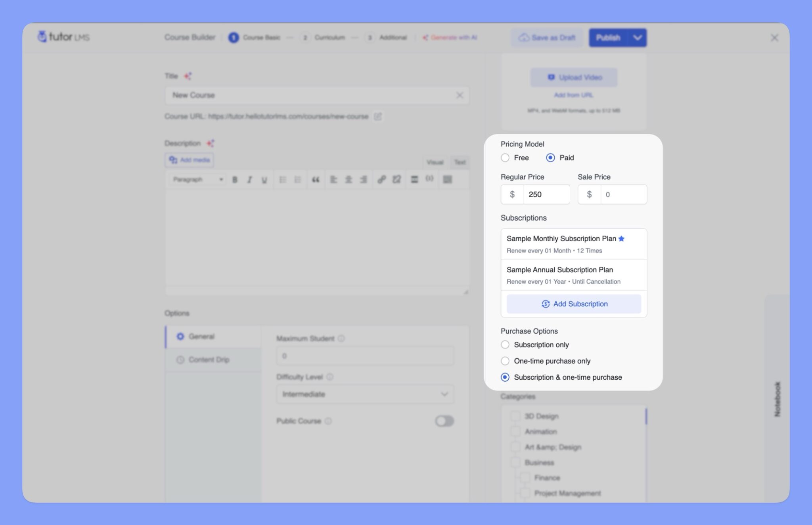Select One-time purchase only option
This screenshot has height=525, width=812.
(505, 361)
